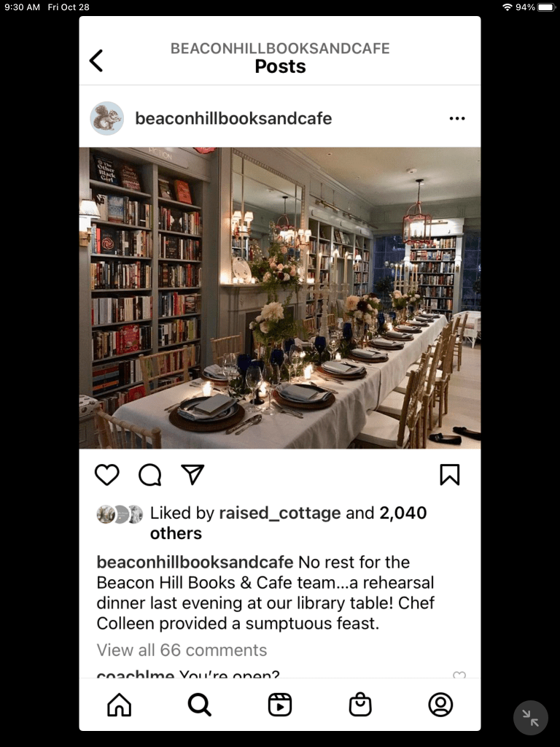560x747 pixels.
Task: Save the post with the bookmark icon
Action: point(449,474)
